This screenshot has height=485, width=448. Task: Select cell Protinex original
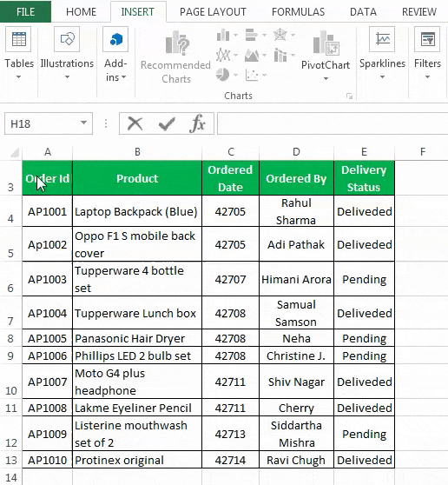coord(137,460)
